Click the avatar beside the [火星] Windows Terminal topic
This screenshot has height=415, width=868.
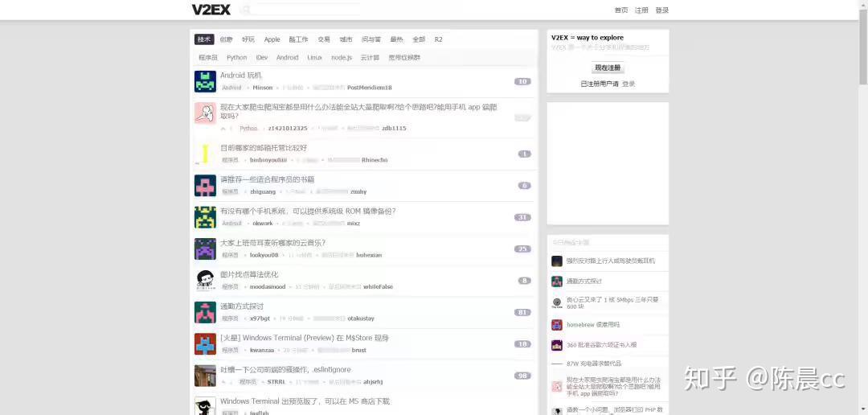pos(206,344)
